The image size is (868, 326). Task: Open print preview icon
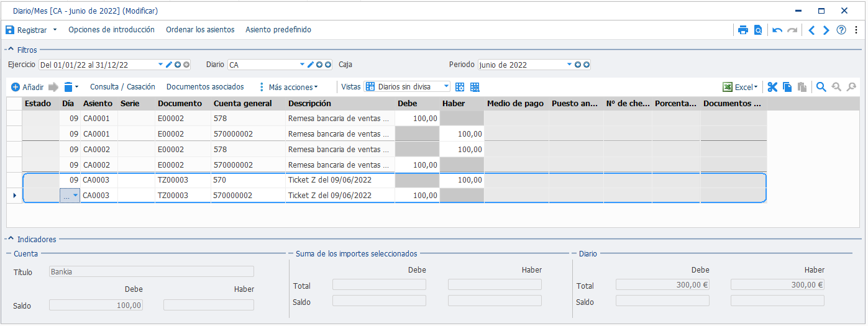pyautogui.click(x=758, y=30)
